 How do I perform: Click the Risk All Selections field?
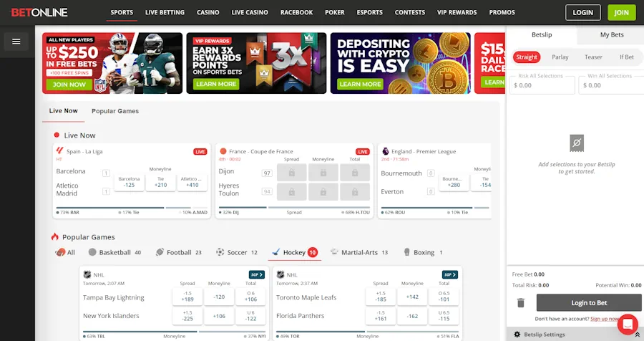click(x=542, y=85)
